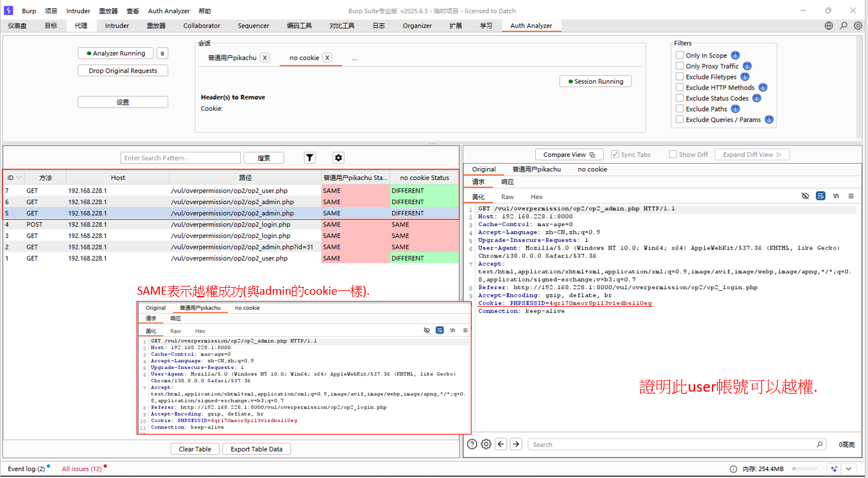The image size is (868, 478).
Task: Toggle the \n newline display icon
Action: pos(836,196)
